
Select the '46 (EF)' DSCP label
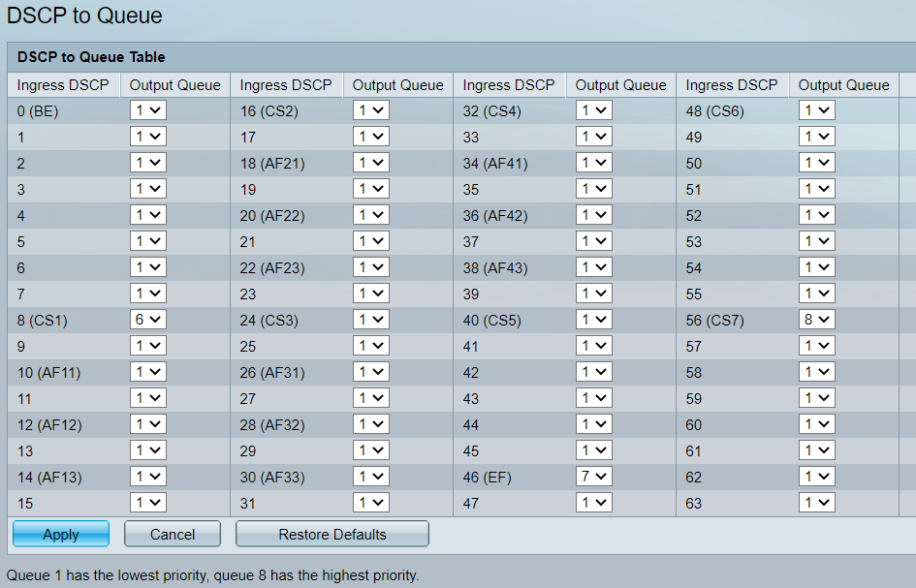tap(488, 478)
